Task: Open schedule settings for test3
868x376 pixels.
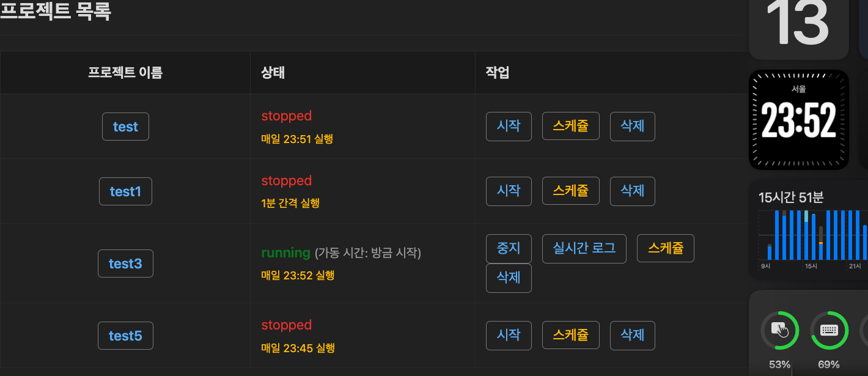Action: (x=665, y=249)
